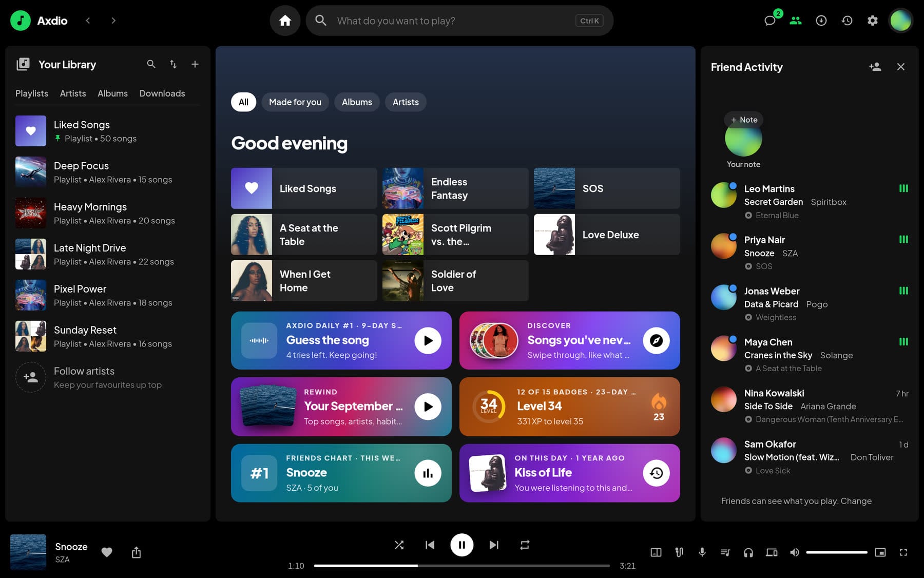Open the downloads icon in the top bar
Screen dimensions: 924x578
coord(821,21)
